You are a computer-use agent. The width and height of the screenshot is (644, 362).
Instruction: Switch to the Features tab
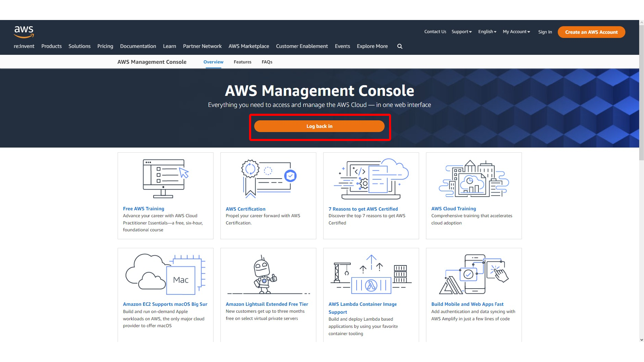pyautogui.click(x=242, y=62)
